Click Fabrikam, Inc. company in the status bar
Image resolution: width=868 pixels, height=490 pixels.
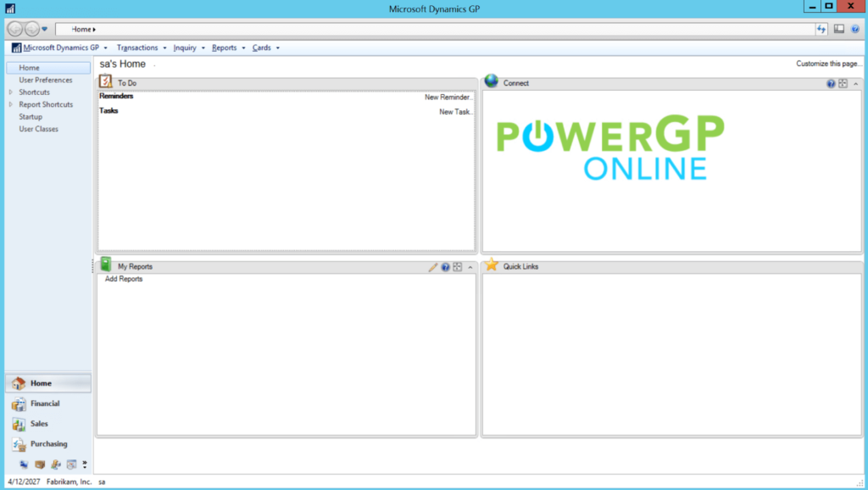(x=70, y=482)
